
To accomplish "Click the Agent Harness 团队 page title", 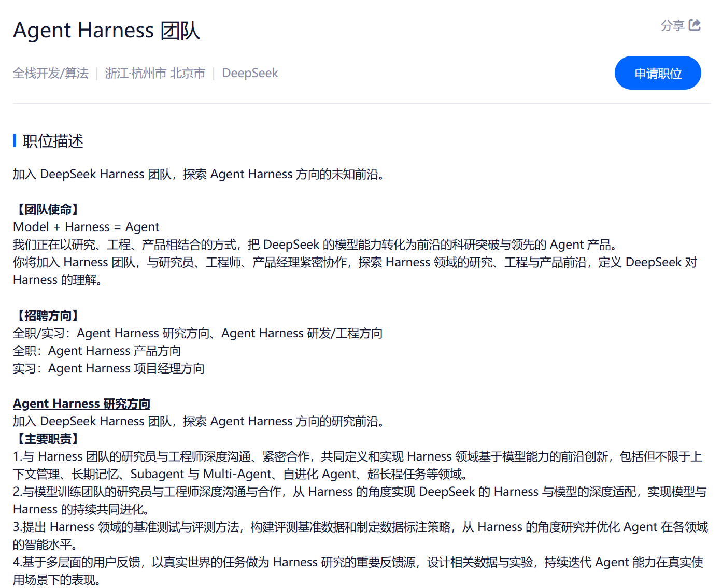I will [107, 30].
